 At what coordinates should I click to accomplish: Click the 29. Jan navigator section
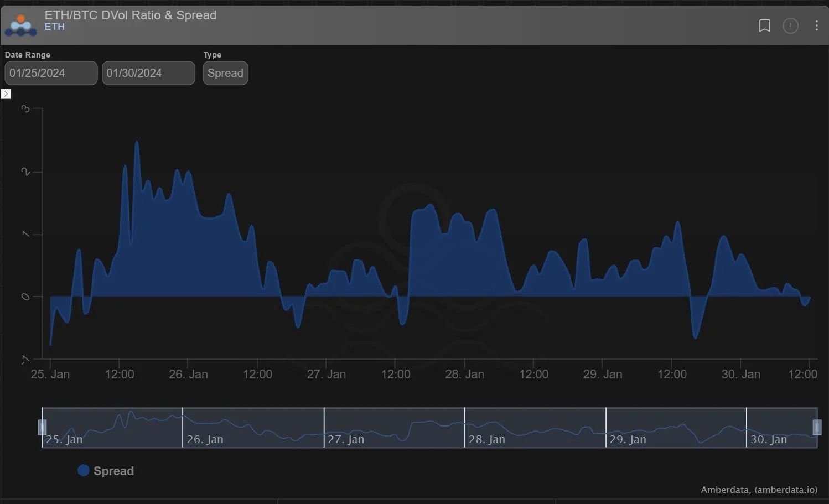pos(676,428)
